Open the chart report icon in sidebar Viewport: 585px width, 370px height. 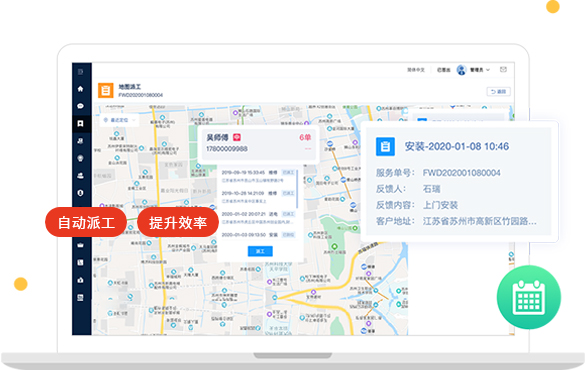click(x=81, y=263)
